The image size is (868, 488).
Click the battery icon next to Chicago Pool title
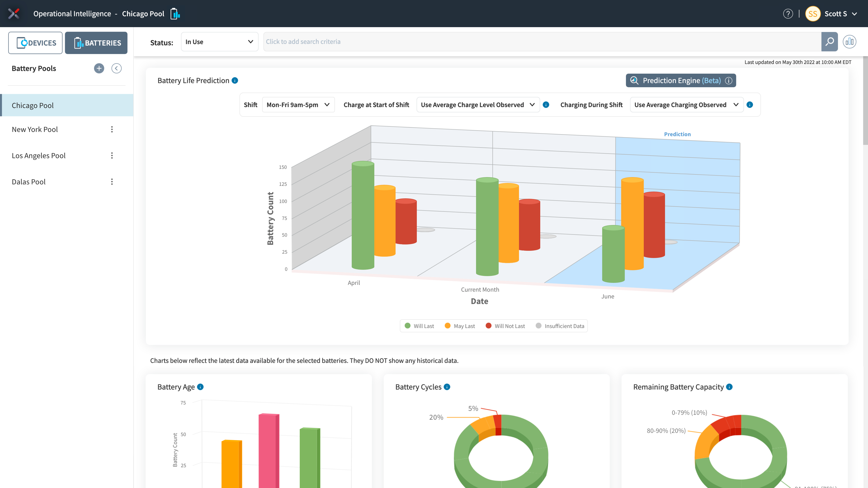175,14
